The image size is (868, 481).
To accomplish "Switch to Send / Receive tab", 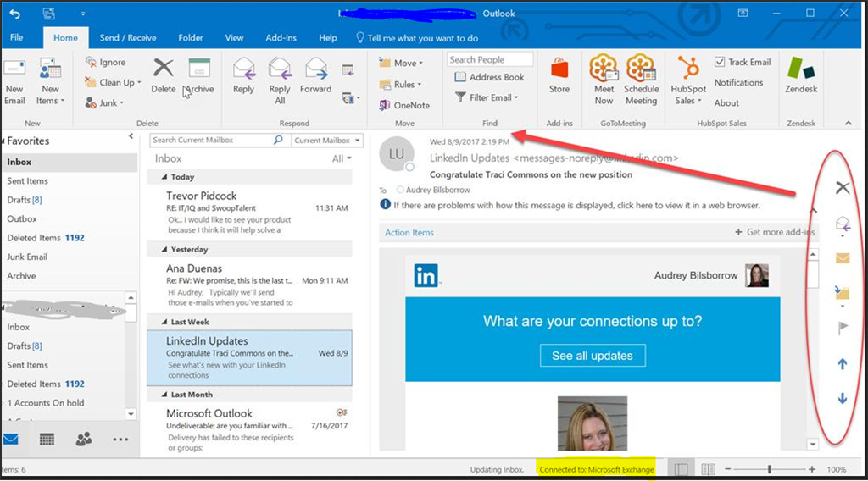I will (x=128, y=37).
